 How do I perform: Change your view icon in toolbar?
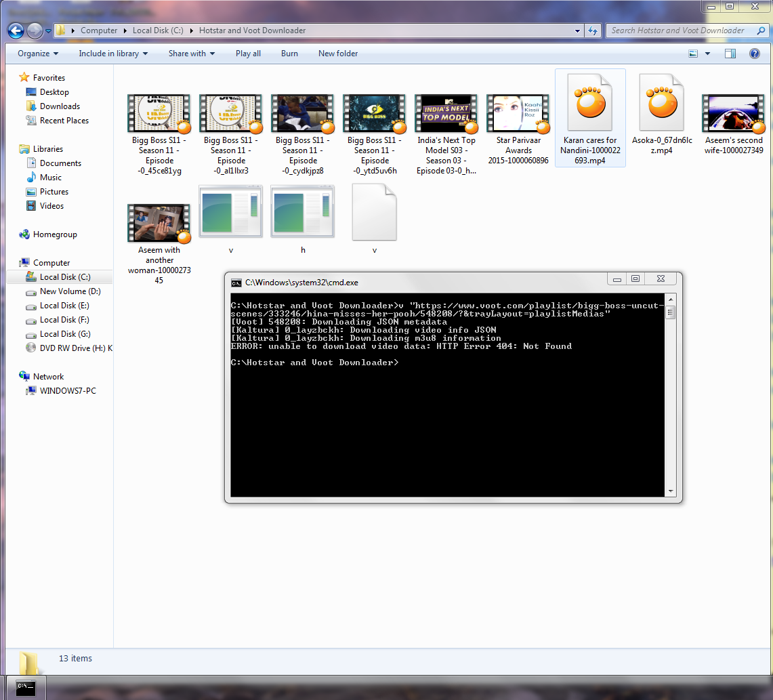pos(693,54)
